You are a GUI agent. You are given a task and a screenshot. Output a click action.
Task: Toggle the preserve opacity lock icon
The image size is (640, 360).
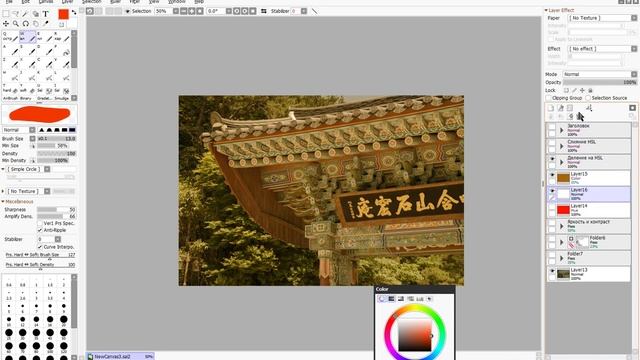pyautogui.click(x=566, y=90)
